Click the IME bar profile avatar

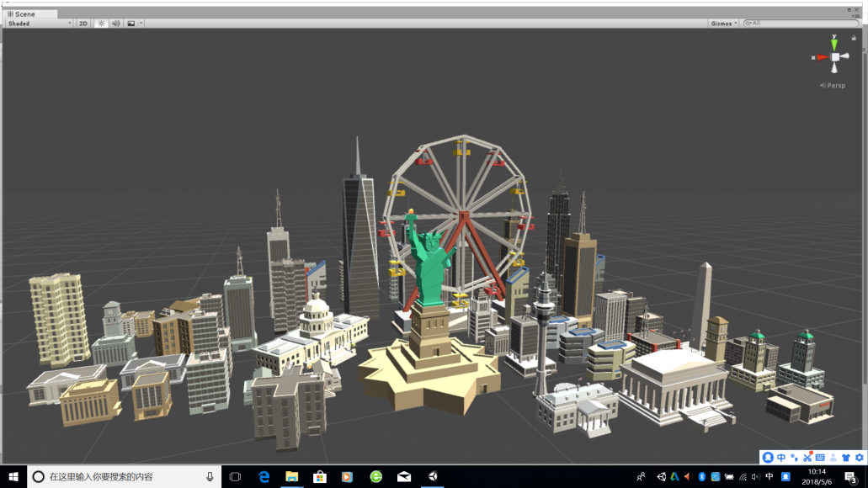[768, 457]
